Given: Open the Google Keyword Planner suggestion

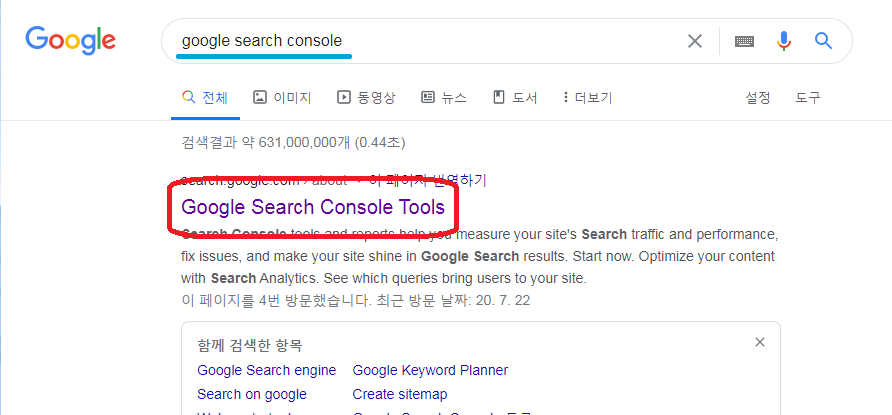Looking at the screenshot, I should [x=430, y=370].
